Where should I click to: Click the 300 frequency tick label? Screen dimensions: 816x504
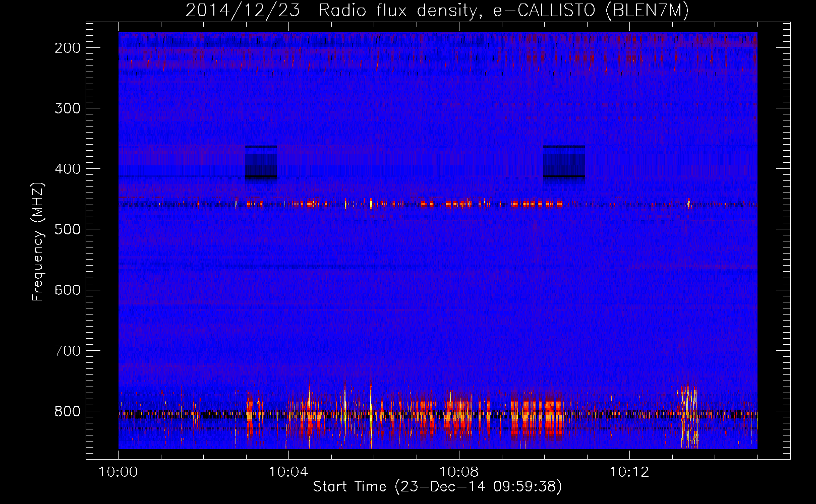[67, 108]
